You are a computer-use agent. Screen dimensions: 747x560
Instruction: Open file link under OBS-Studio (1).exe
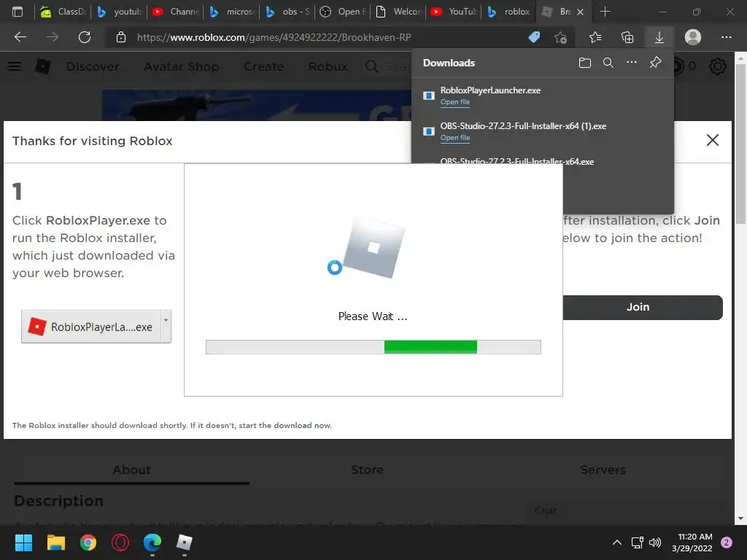tap(455, 138)
